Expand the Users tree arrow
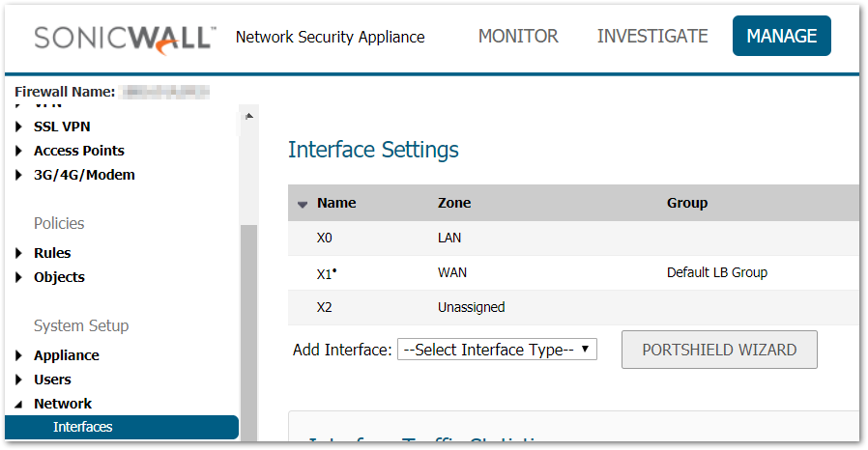This screenshot has width=868, height=450. point(19,380)
